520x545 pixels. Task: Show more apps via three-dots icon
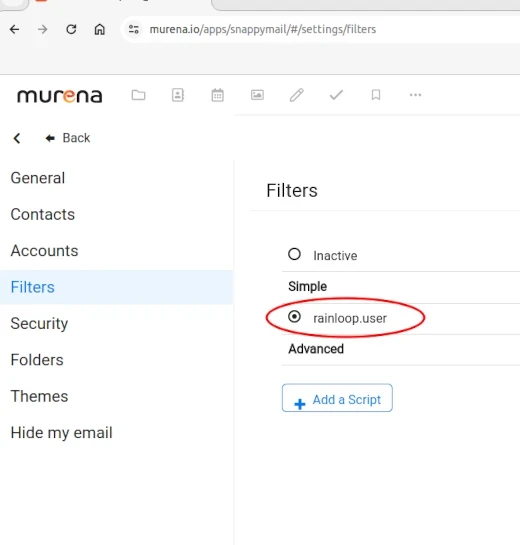click(415, 95)
